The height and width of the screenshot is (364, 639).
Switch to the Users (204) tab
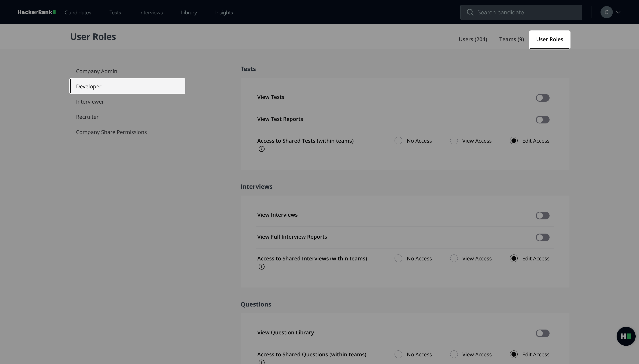(x=473, y=40)
